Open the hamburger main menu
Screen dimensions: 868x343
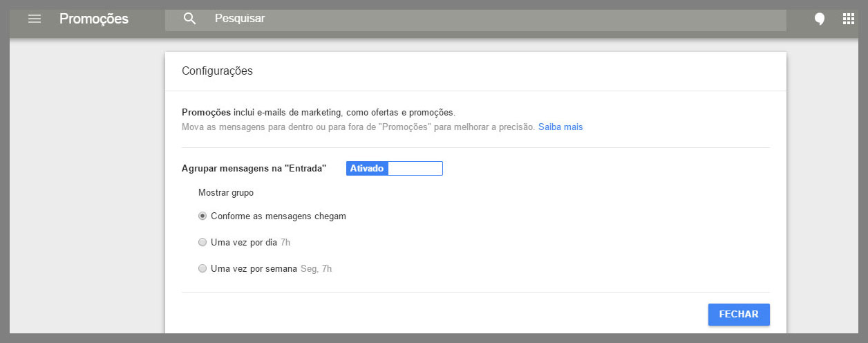coord(35,19)
